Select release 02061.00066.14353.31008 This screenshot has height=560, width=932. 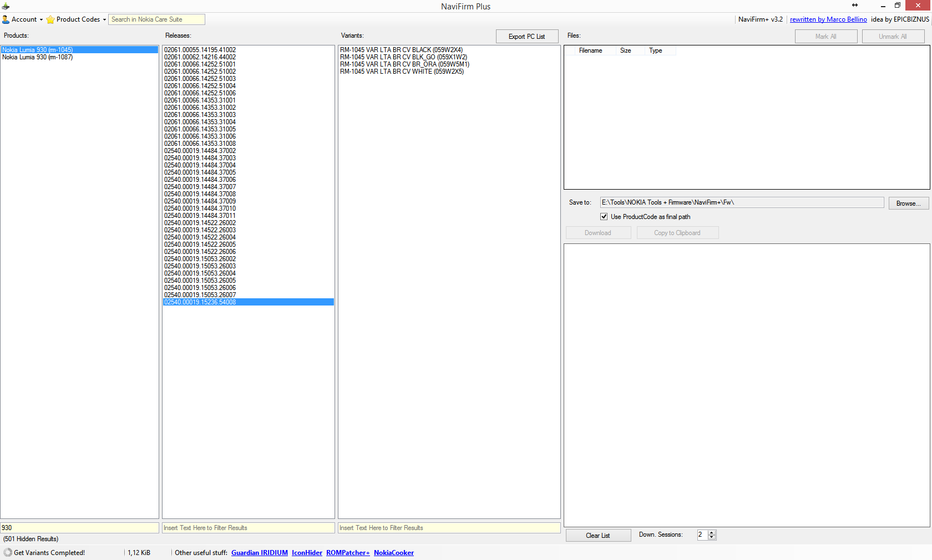pyautogui.click(x=248, y=144)
